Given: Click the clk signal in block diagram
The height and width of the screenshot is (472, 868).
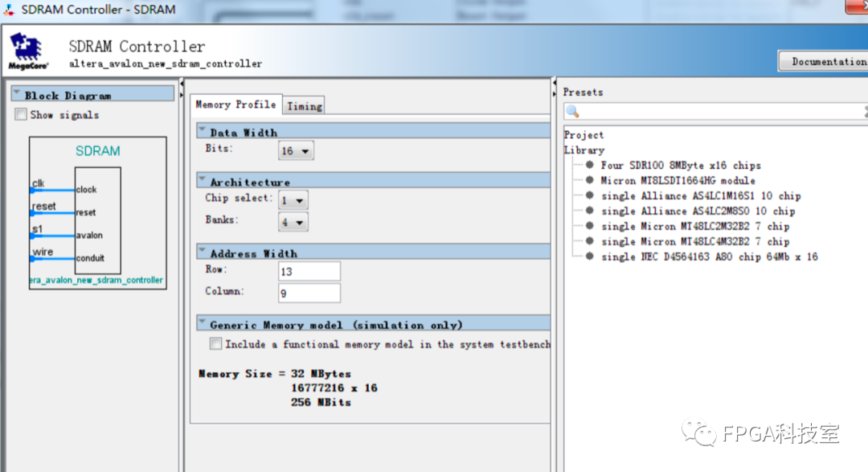Looking at the screenshot, I should coord(39,183).
